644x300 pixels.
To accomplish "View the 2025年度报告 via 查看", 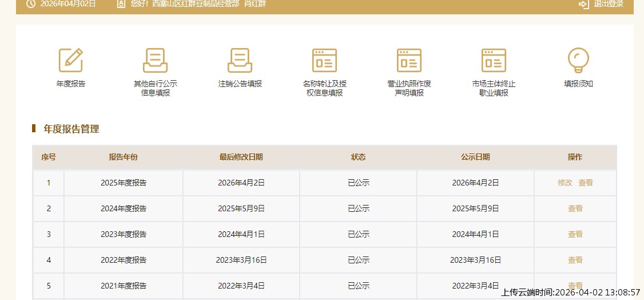I will point(586,183).
